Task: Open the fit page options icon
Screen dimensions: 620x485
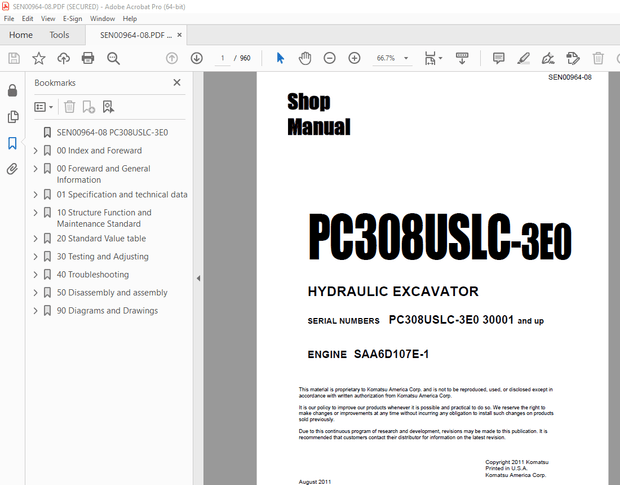Action: (433, 59)
